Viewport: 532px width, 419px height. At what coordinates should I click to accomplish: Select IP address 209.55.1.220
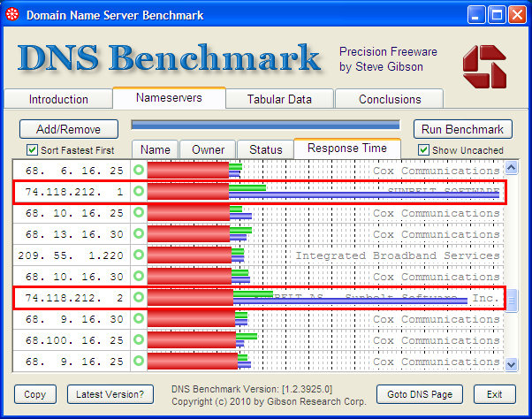pyautogui.click(x=71, y=255)
